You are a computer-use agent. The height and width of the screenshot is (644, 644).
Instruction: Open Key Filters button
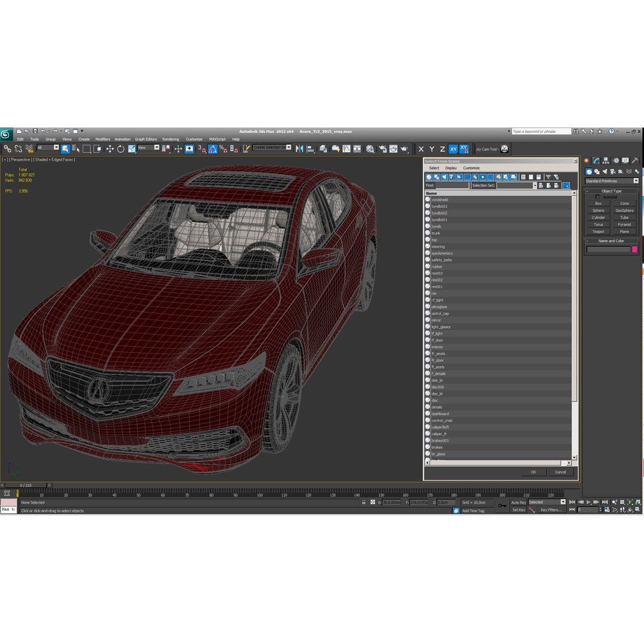[550, 510]
